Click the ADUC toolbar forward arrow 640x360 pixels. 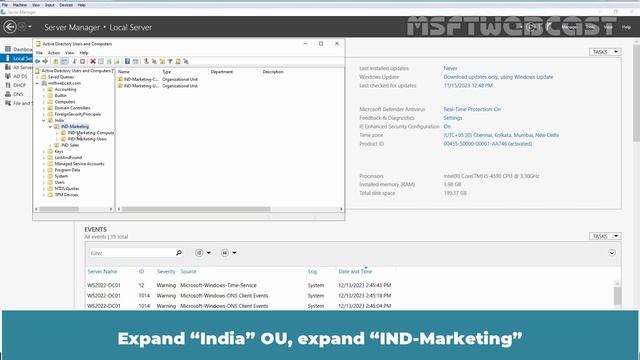pyautogui.click(x=45, y=61)
